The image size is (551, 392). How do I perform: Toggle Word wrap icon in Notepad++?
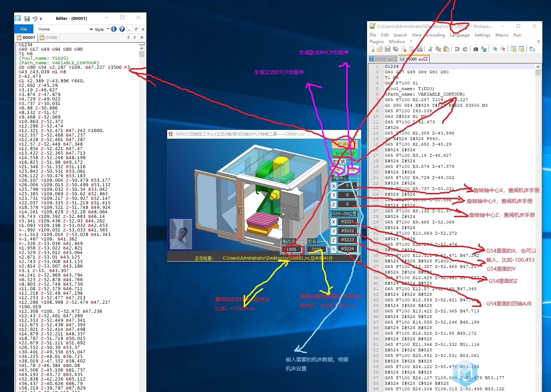pos(532,49)
